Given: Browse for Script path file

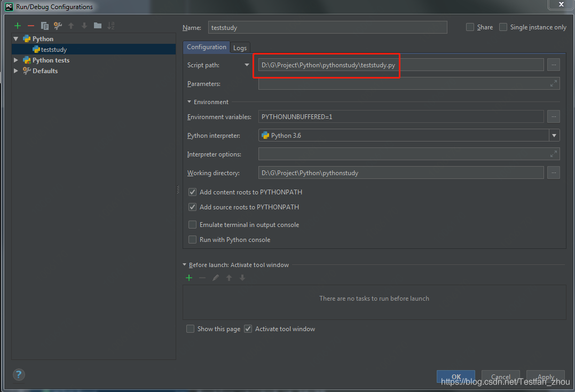Looking at the screenshot, I should pyautogui.click(x=553, y=65).
